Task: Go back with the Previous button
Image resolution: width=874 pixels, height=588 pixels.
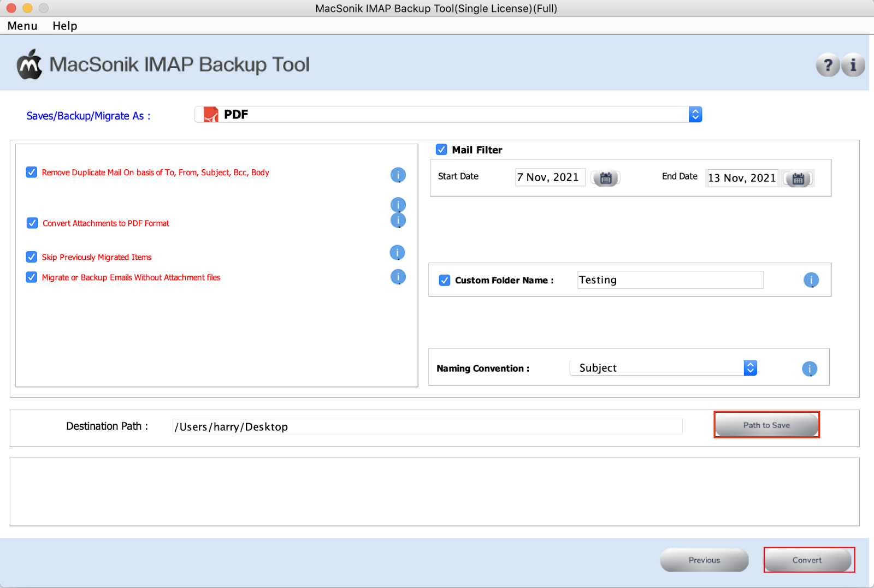Action: [x=704, y=560]
